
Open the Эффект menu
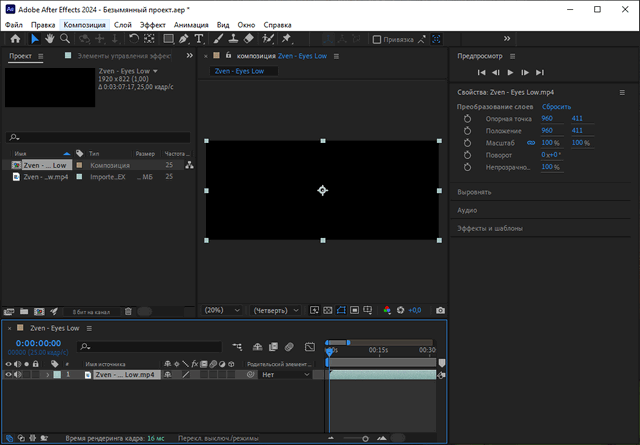click(153, 23)
